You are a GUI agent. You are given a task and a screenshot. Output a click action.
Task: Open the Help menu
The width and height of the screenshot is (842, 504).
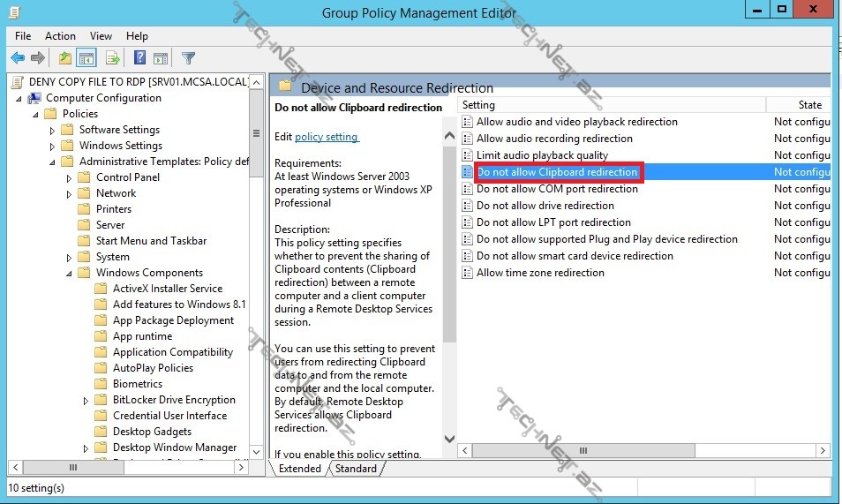click(x=137, y=36)
